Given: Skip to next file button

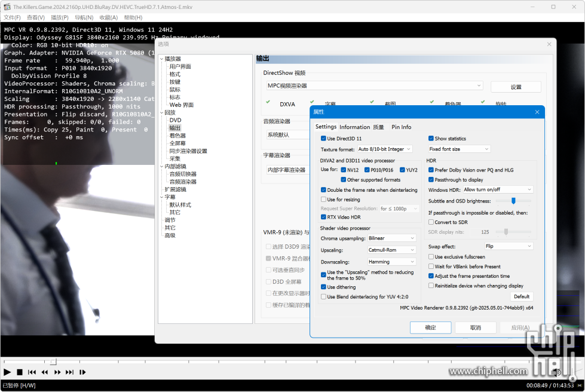Looking at the screenshot, I should point(70,372).
